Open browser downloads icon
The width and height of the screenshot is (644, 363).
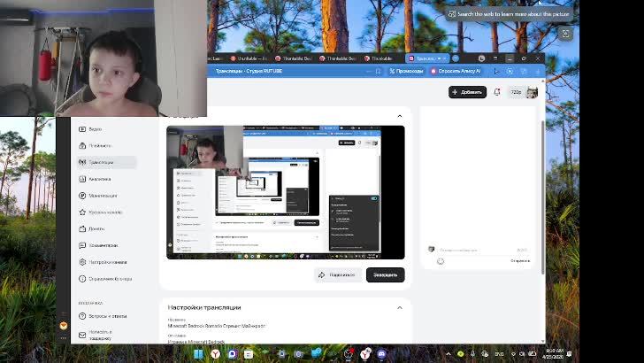tap(538, 71)
